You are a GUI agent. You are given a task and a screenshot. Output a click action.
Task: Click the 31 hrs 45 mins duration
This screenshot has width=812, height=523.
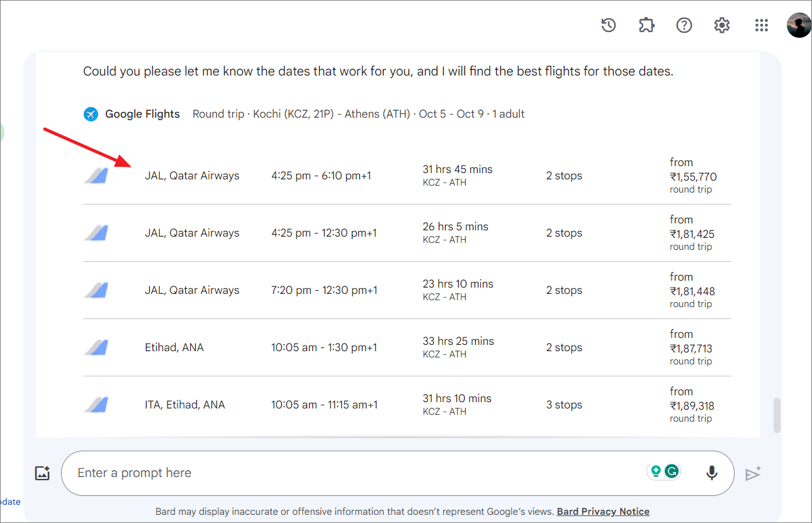pyautogui.click(x=458, y=169)
